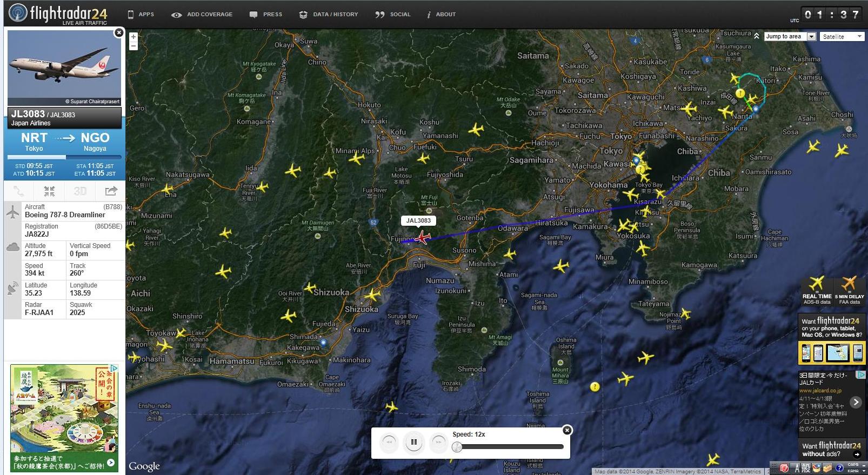Fast-forward the flight playback

[438, 443]
